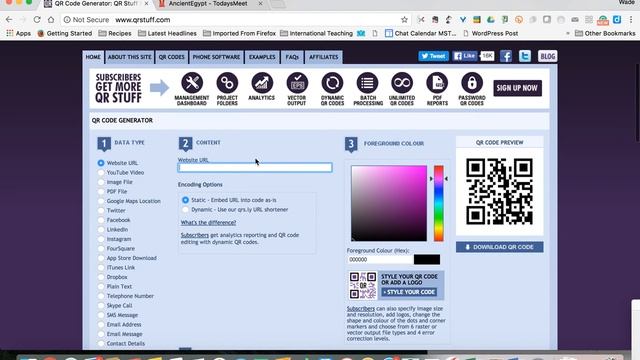This screenshot has height=360, width=640.
Task: Click the Password QR Codes icon
Action: (x=472, y=83)
